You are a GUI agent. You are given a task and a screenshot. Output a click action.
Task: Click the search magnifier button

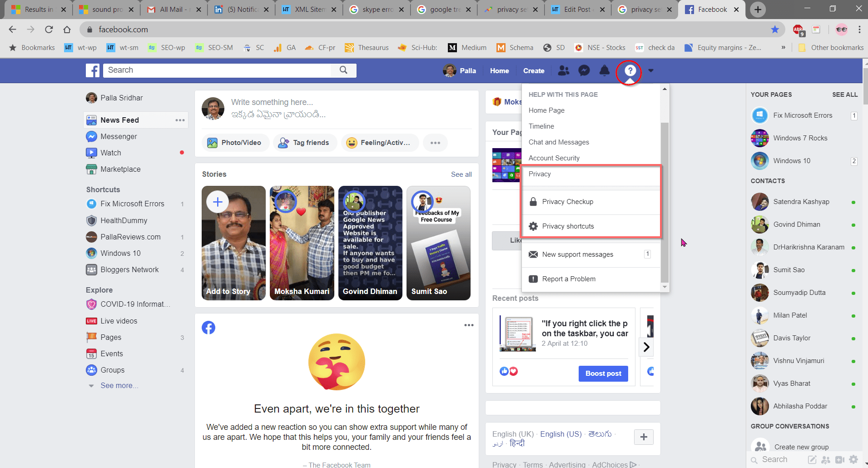[x=343, y=70]
